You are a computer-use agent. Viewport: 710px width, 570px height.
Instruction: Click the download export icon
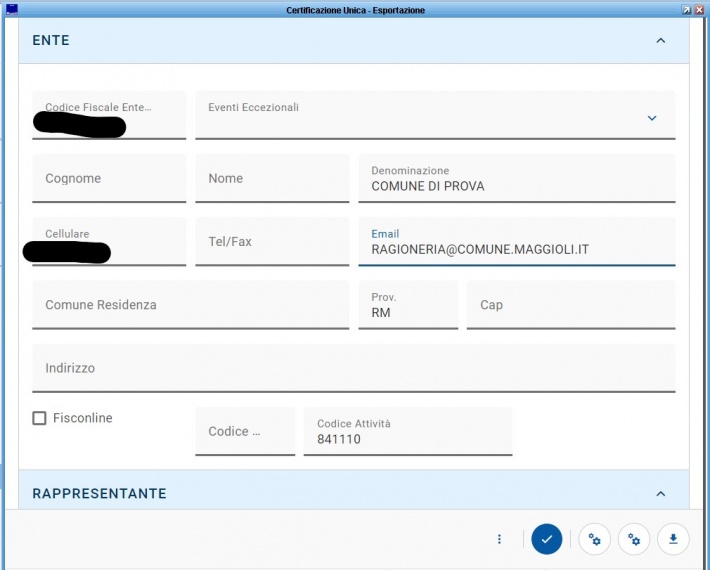point(673,539)
